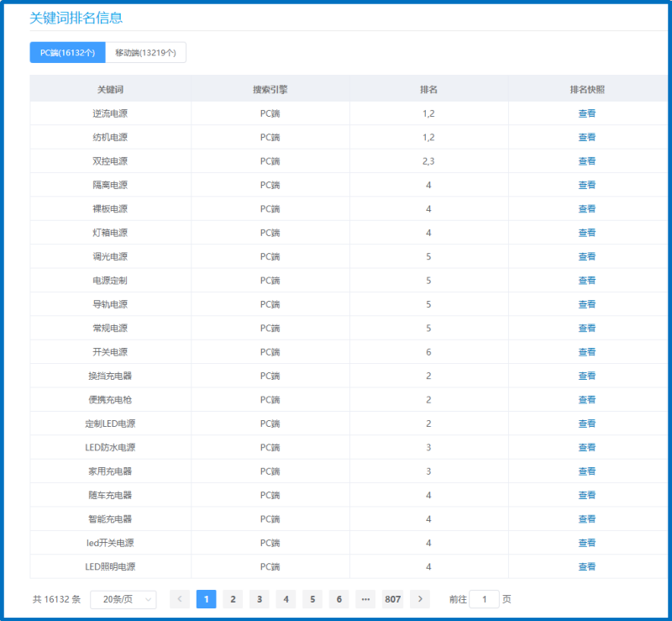
Task: Click the current page 1 button
Action: click(x=207, y=599)
